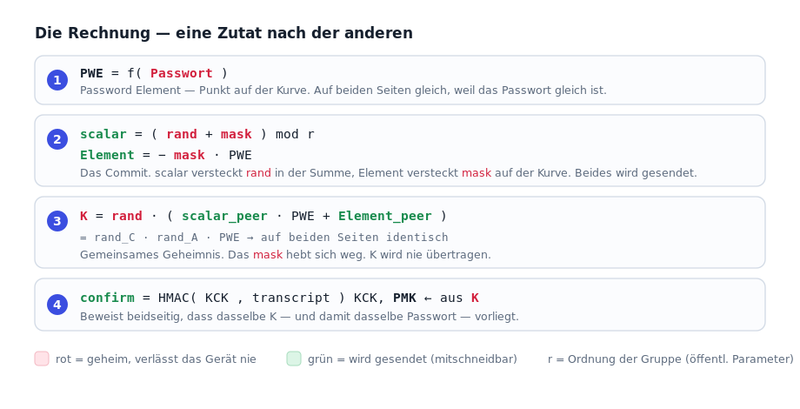Image resolution: width=800 pixels, height=409 pixels.
Task: Click the blue step 1 circle badge
Action: [57, 80]
